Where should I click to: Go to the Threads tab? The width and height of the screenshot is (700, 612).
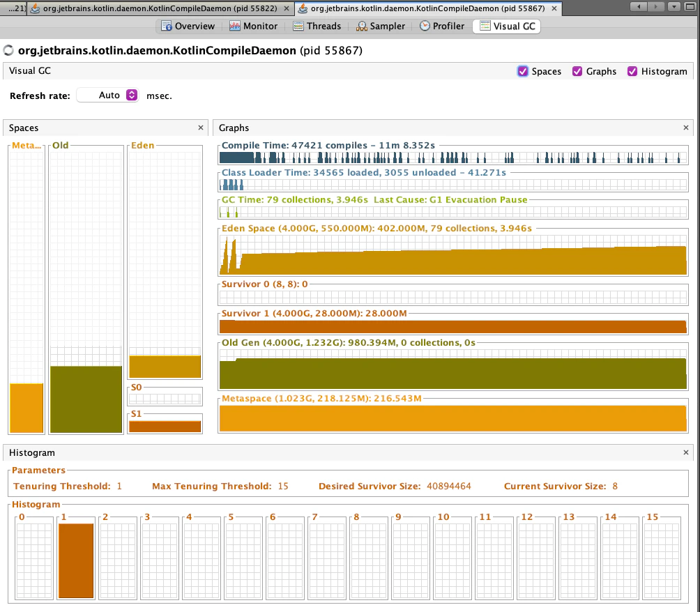[x=317, y=26]
